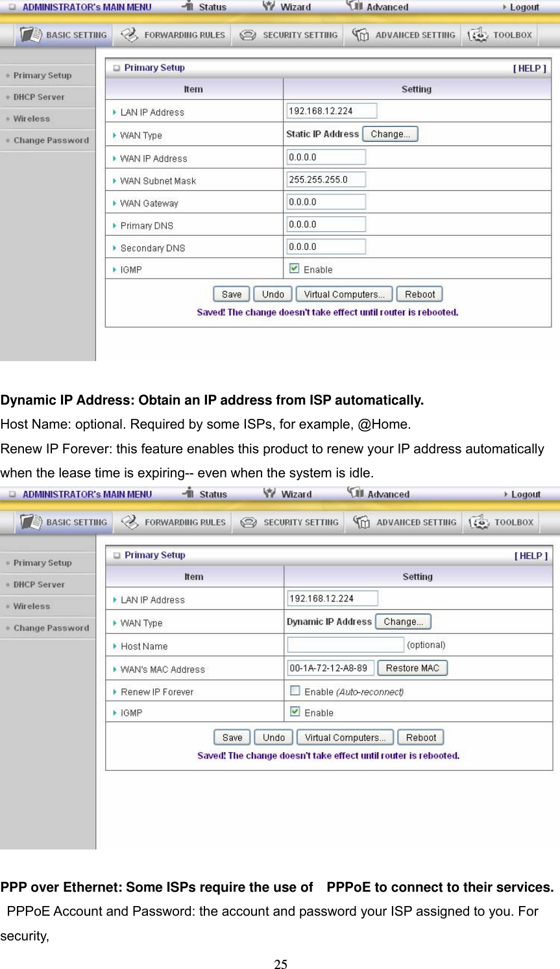560x969 pixels.
Task: Click the Security Setting shield icon
Action: [x=247, y=34]
